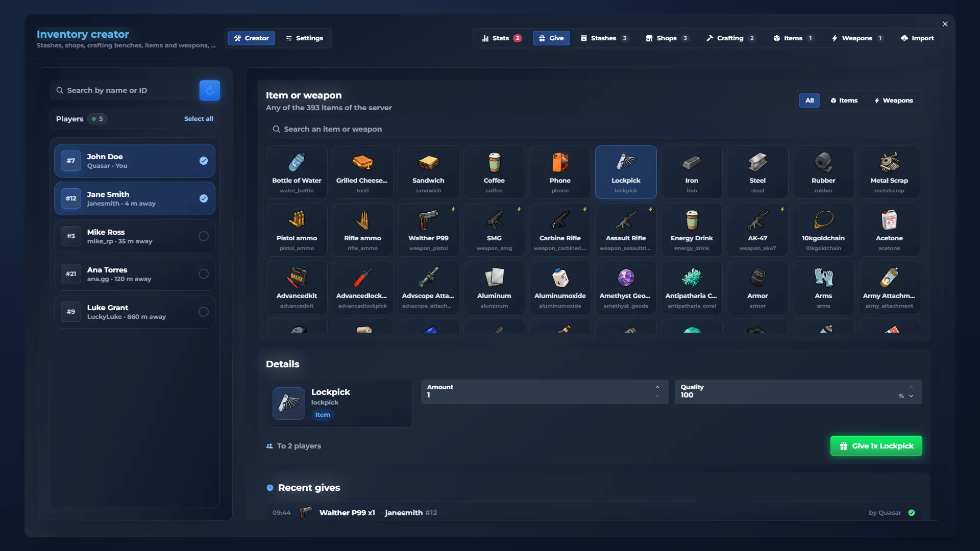Image resolution: width=980 pixels, height=551 pixels.
Task: Open the Import tab
Action: pos(917,38)
